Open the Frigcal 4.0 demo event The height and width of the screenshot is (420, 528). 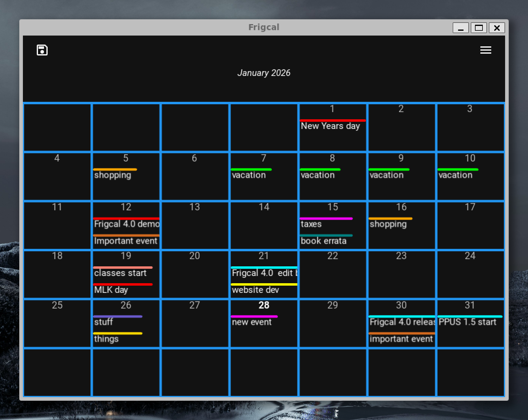coord(126,224)
